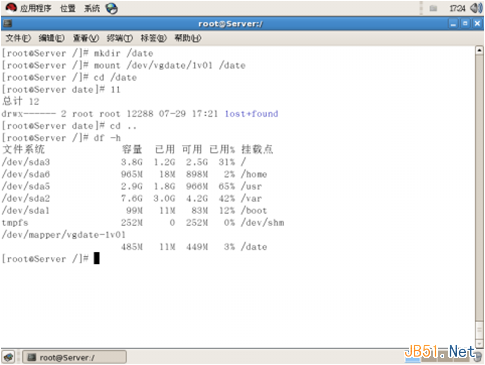Click the 总计 12 output line
The image size is (485, 365).
point(21,101)
